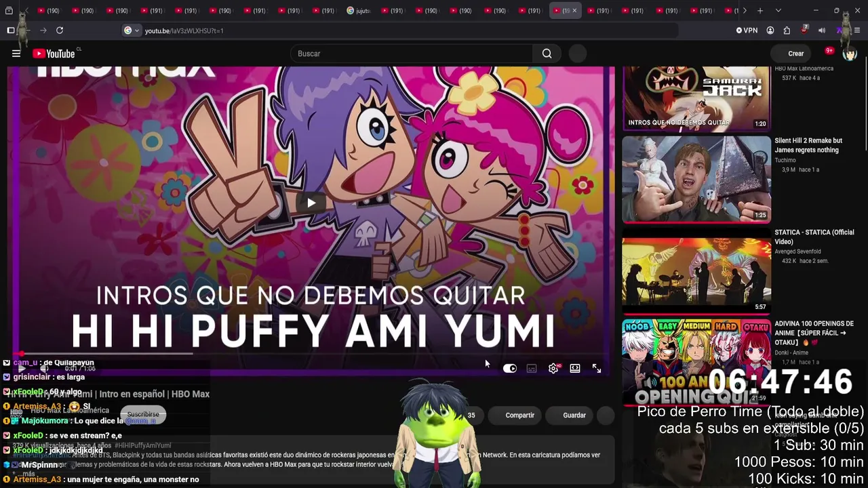Click the 06:47:46 stream timer
The height and width of the screenshot is (488, 868).
click(x=781, y=382)
